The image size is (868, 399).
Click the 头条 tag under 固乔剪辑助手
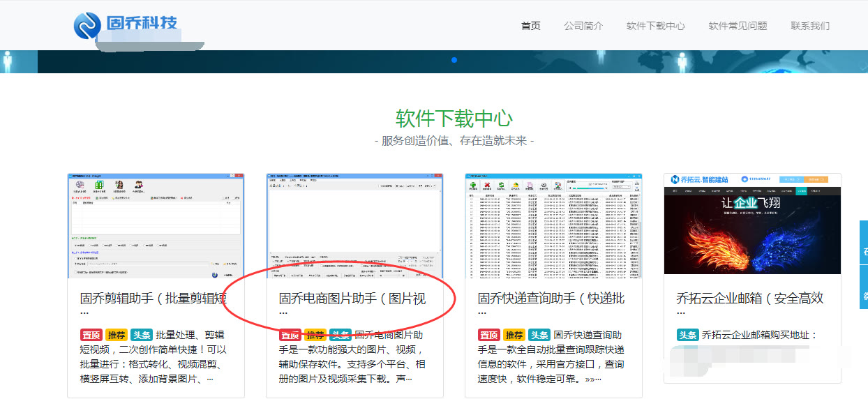[x=142, y=335]
